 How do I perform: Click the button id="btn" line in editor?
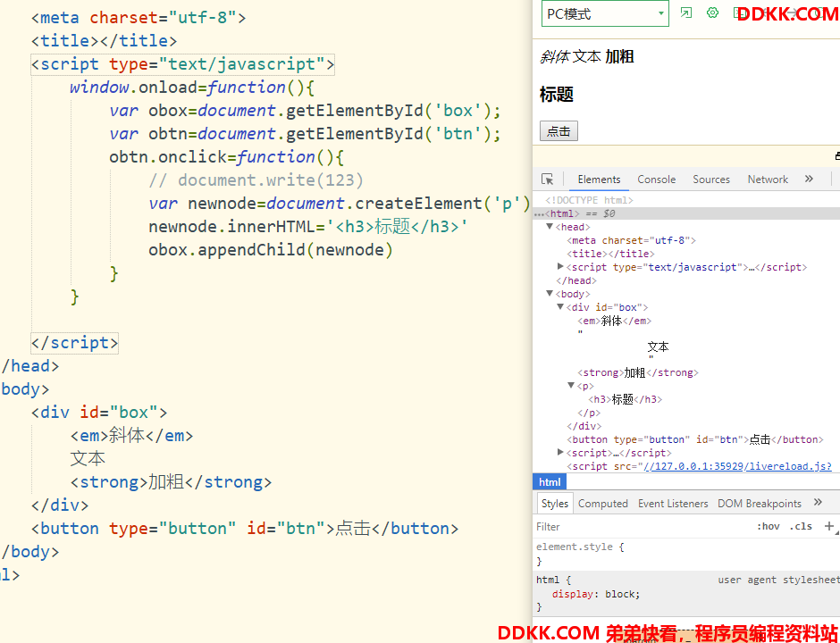point(245,529)
